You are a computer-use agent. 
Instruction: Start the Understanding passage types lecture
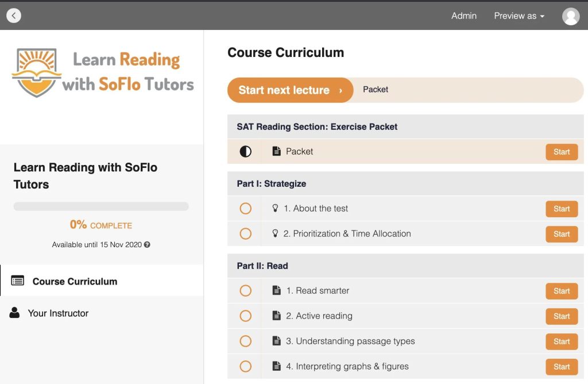pos(562,341)
